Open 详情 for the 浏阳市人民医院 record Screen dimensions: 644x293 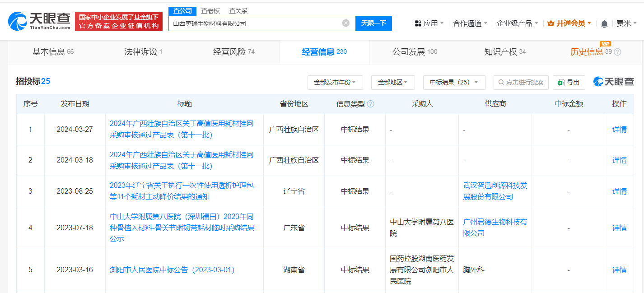pos(619,270)
